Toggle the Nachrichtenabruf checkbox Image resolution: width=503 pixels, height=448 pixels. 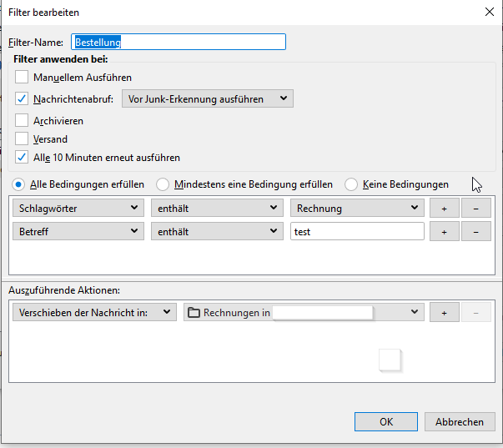coord(22,99)
